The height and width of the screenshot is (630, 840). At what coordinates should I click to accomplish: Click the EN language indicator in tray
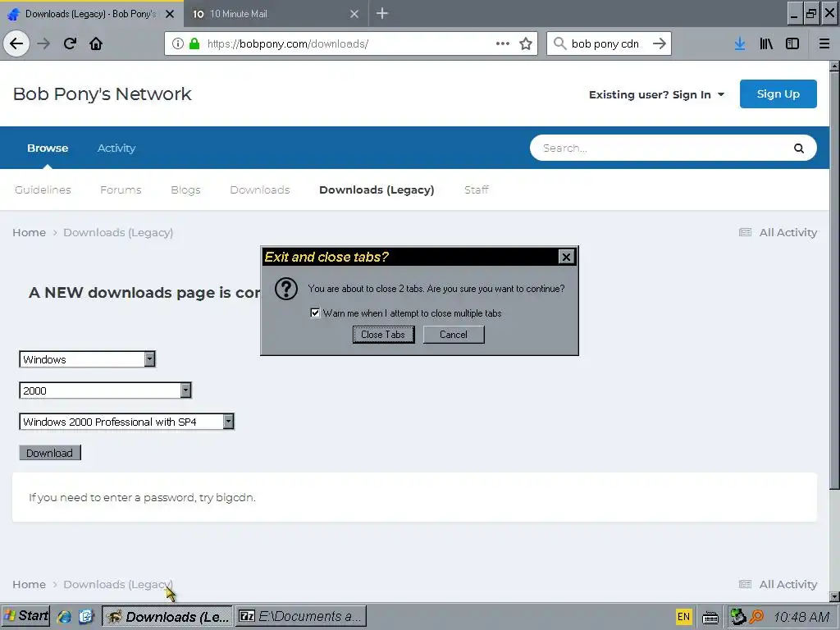click(683, 617)
